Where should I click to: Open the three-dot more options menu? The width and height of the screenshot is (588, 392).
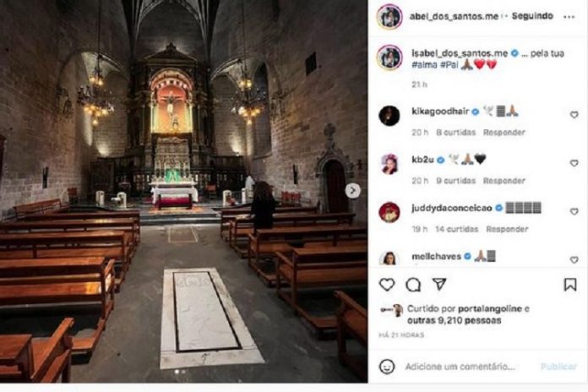(x=569, y=17)
